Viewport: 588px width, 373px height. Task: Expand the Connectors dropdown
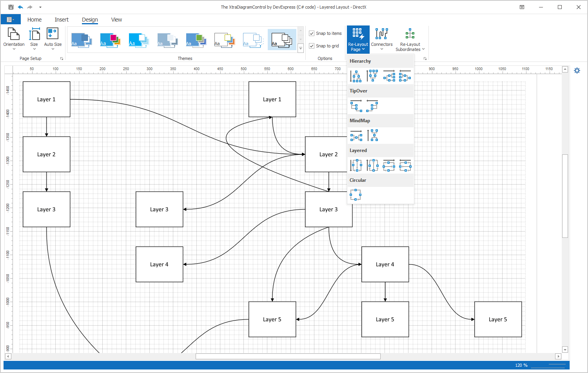coord(381,39)
